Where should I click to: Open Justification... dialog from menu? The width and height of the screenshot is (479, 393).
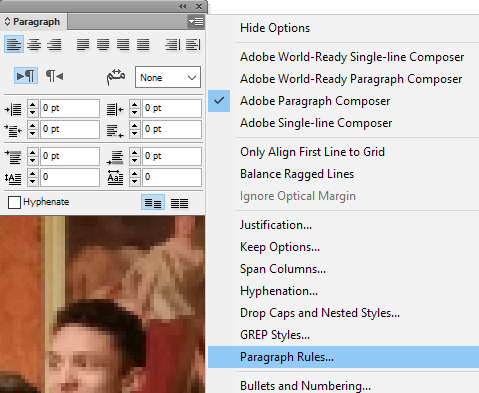pos(276,225)
